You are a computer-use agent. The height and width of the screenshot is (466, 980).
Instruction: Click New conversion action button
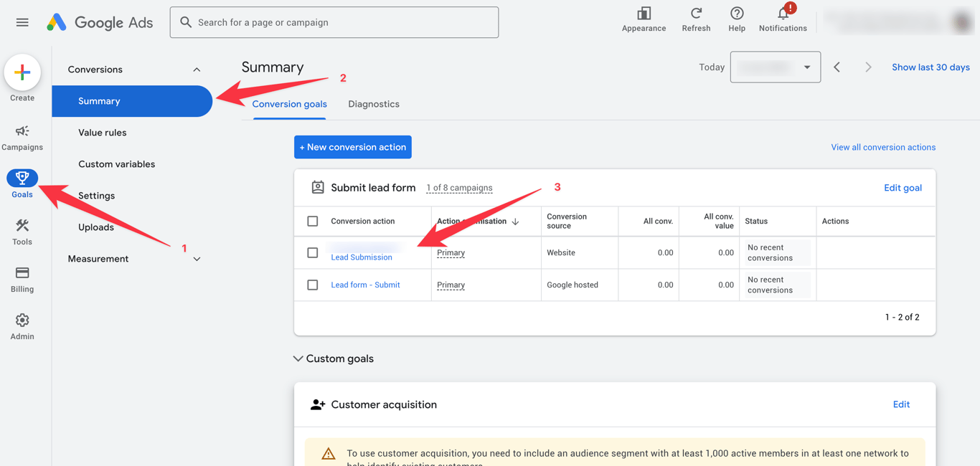click(x=353, y=147)
